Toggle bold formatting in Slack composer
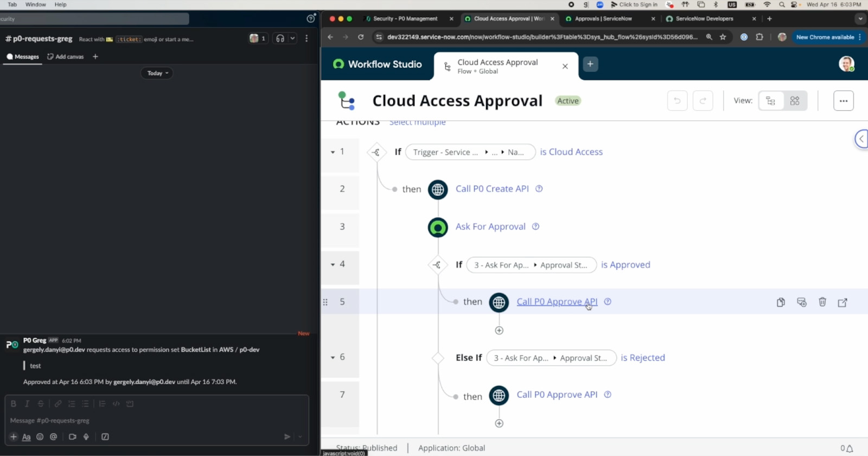 tap(14, 404)
